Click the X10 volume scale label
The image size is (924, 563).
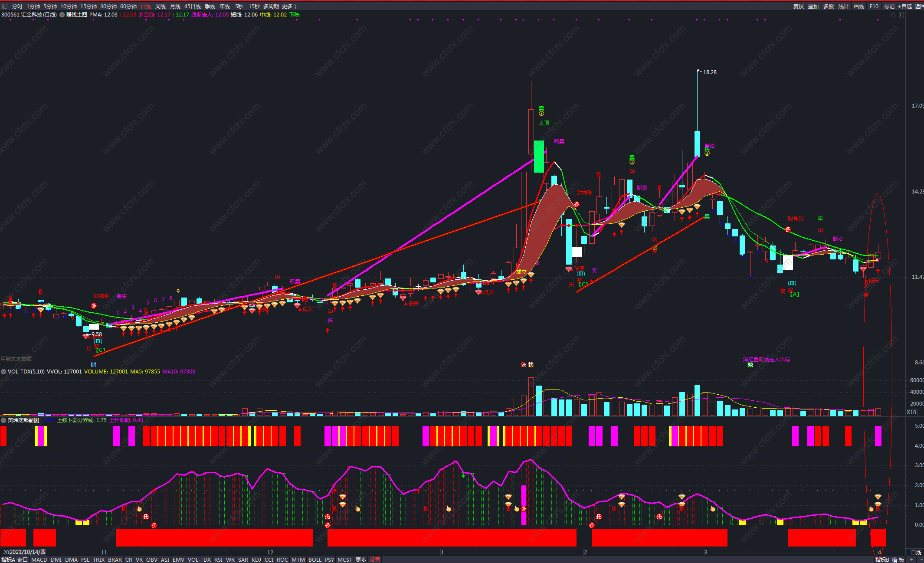pos(911,412)
